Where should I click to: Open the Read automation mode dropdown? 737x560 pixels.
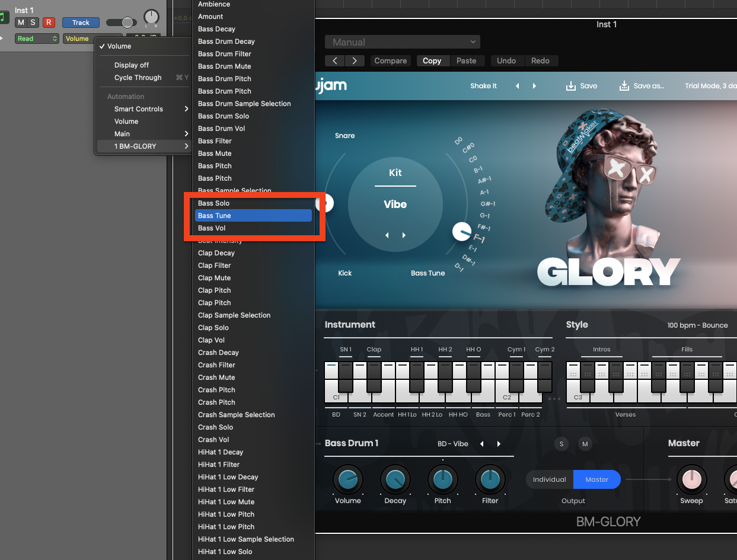(x=37, y=39)
